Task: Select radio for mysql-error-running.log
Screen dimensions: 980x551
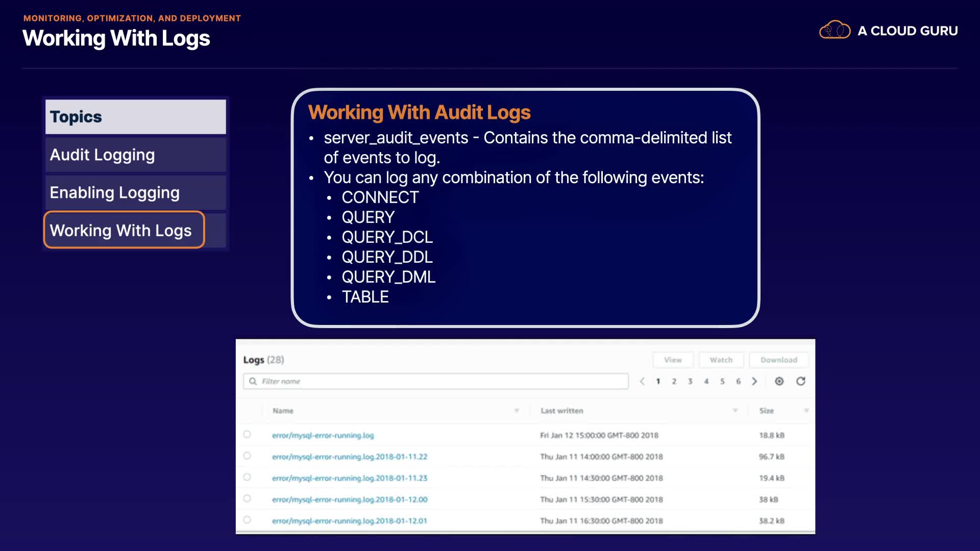Action: click(x=247, y=435)
